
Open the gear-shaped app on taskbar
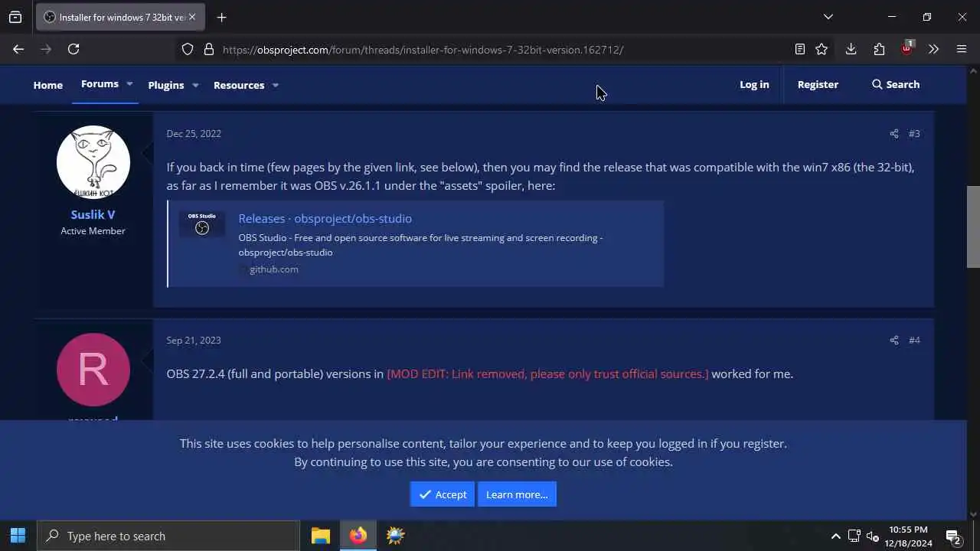(395, 536)
